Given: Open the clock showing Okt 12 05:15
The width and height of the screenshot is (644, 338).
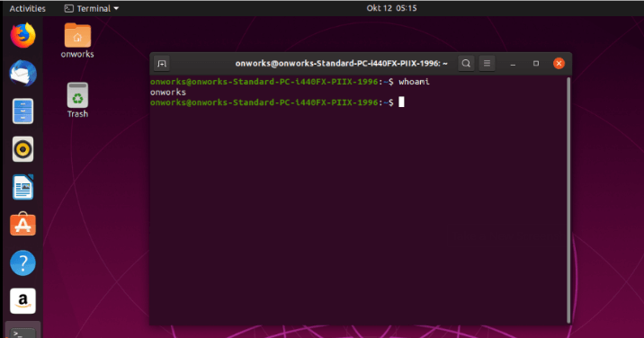Looking at the screenshot, I should [x=391, y=8].
